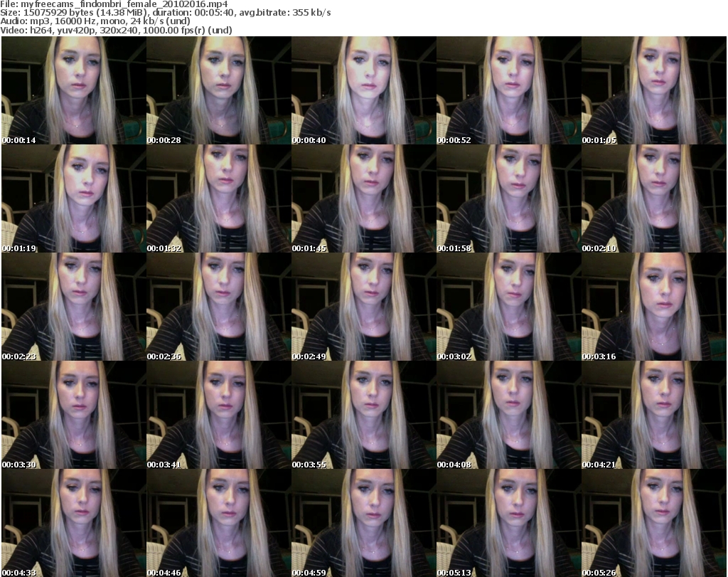Image resolution: width=728 pixels, height=577 pixels.
Task: Pick the thumbnail frame stamped 00:01:19
Action: coord(74,198)
